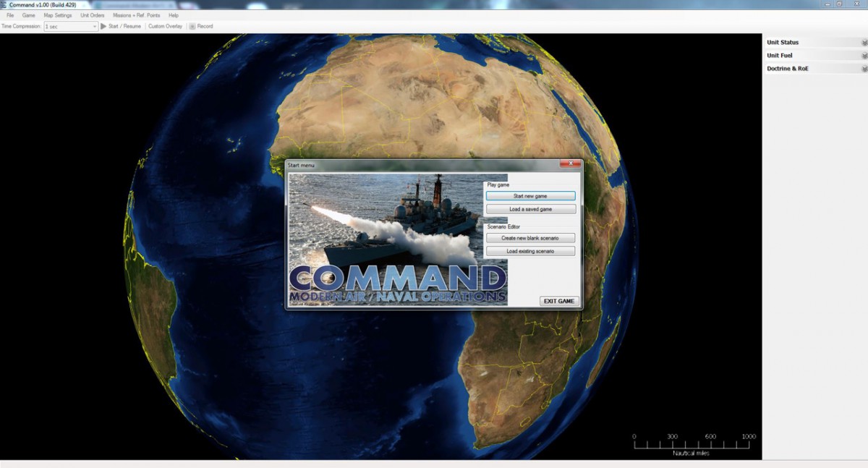Click Create new blank scenario
This screenshot has width=868, height=468.
pos(532,237)
